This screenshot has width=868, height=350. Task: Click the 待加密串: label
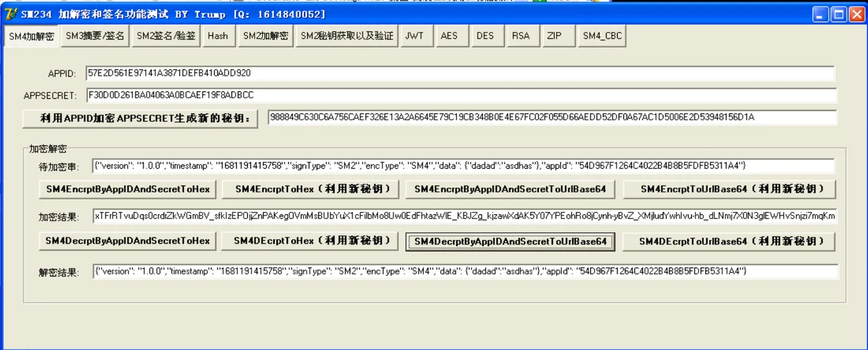pos(59,167)
